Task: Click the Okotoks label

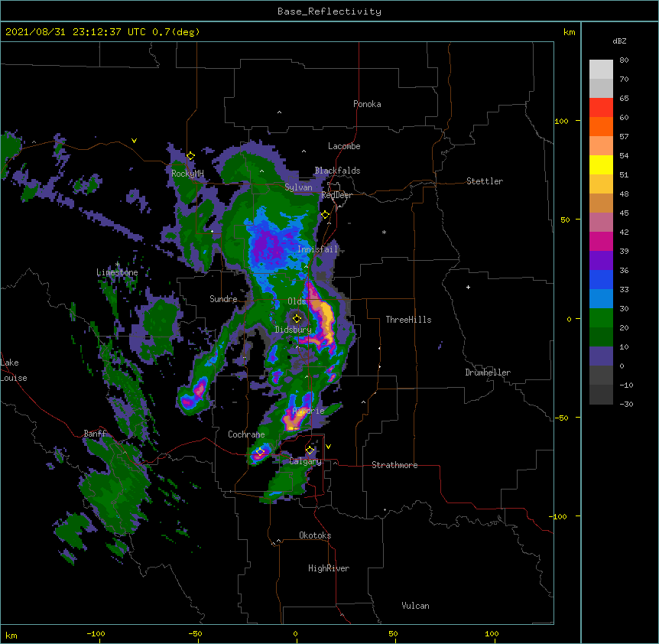Action: pyautogui.click(x=315, y=535)
